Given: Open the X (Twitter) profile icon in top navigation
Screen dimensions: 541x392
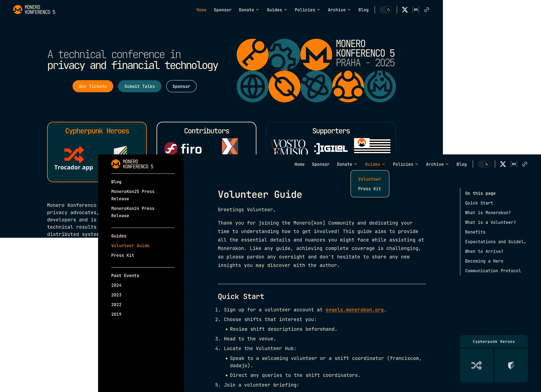Looking at the screenshot, I should coord(405,10).
